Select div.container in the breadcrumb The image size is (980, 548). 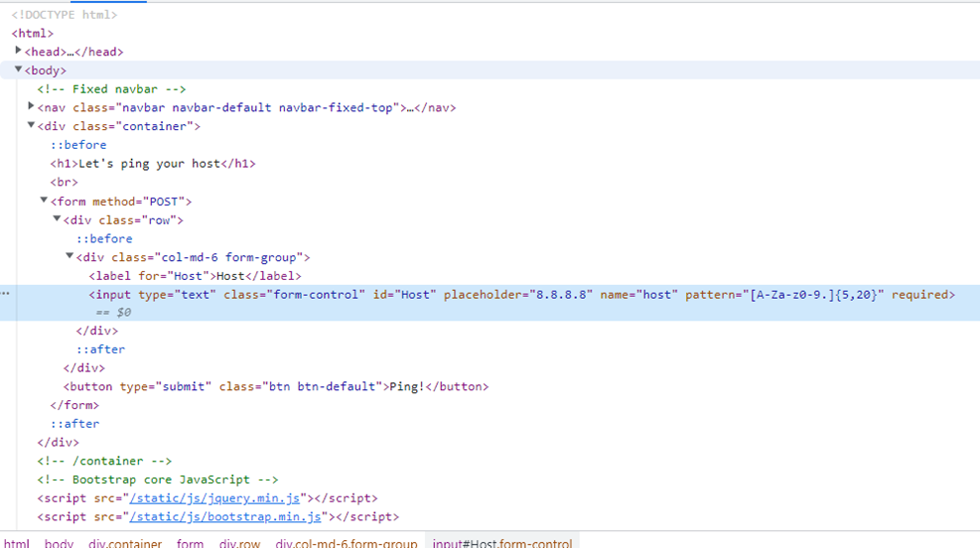click(x=125, y=543)
